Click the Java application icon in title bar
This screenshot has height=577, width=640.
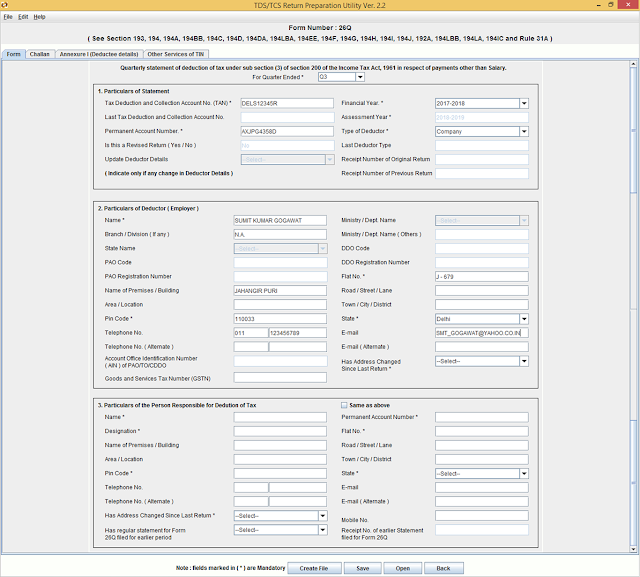point(4,5)
